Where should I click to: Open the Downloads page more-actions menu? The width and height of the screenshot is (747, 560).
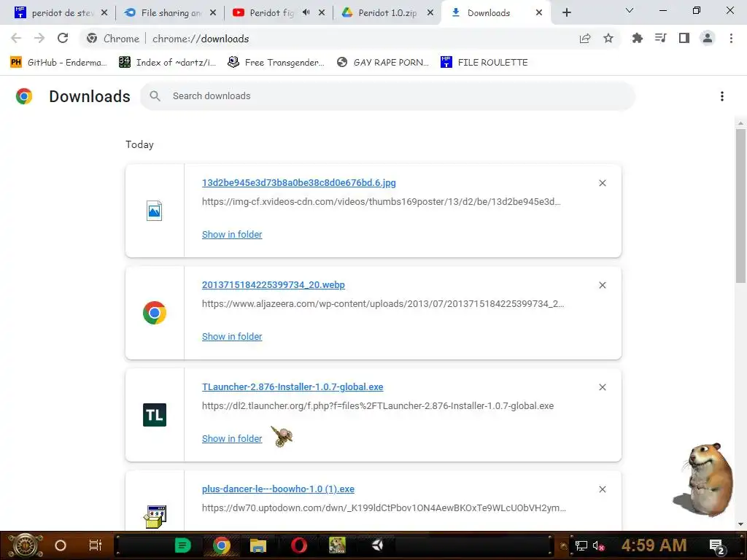[x=722, y=96]
